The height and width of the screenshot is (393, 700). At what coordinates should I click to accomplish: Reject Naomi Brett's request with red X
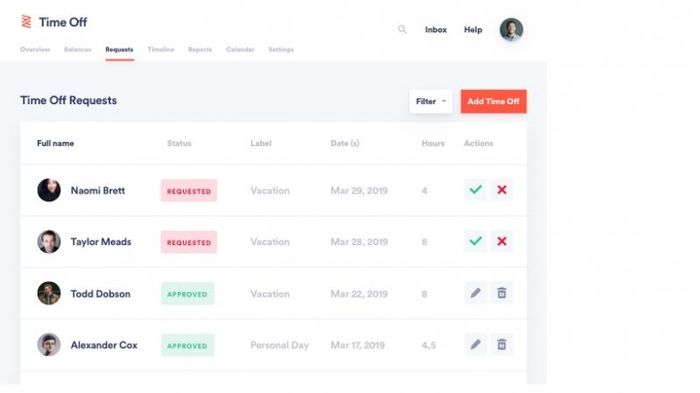pos(502,190)
